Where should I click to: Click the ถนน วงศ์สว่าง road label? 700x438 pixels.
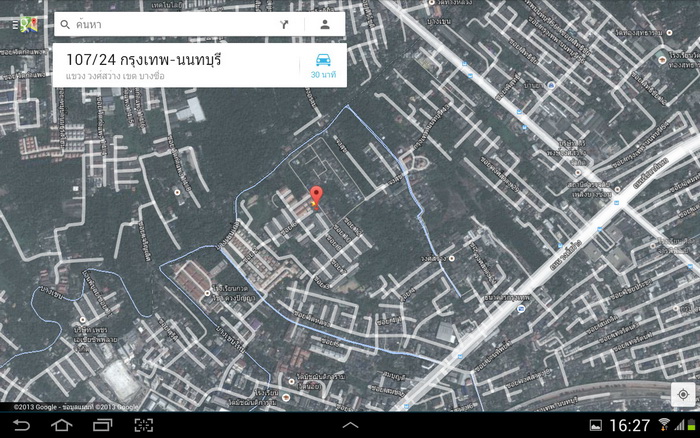click(565, 255)
